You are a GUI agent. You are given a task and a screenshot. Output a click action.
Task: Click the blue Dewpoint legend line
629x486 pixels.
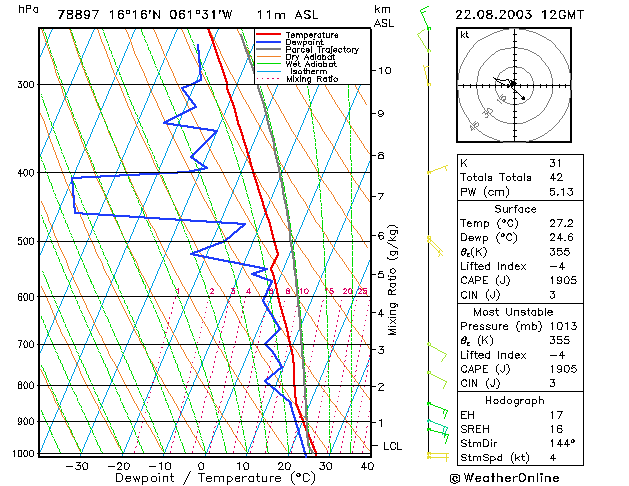click(x=268, y=42)
